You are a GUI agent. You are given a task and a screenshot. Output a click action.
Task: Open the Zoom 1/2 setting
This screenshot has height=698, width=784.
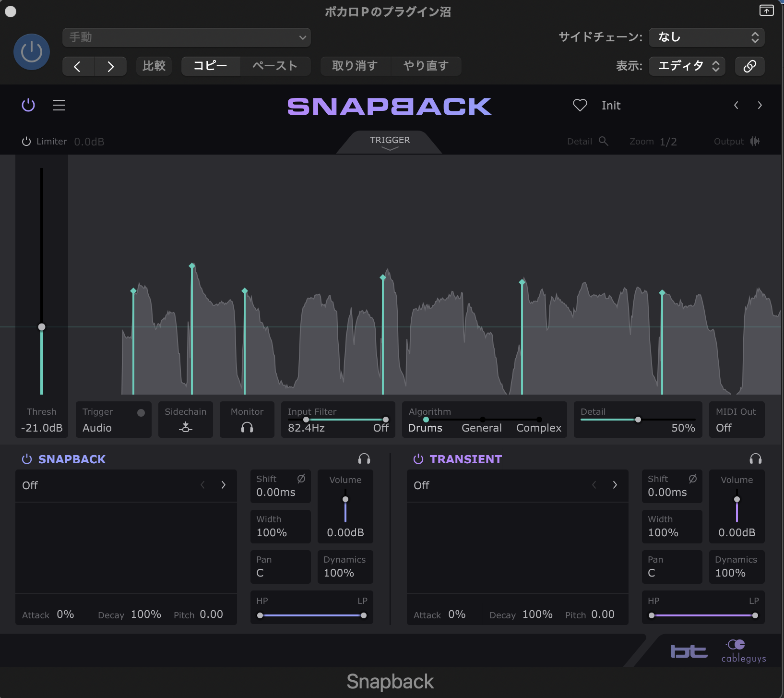pyautogui.click(x=653, y=142)
